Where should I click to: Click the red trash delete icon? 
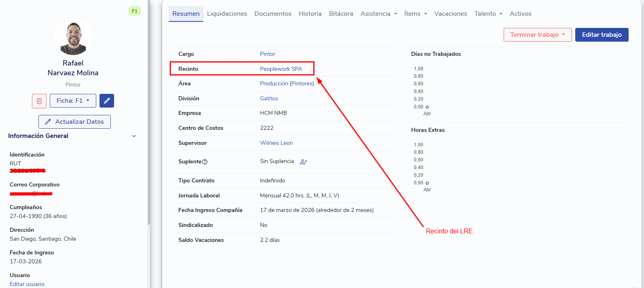[39, 101]
